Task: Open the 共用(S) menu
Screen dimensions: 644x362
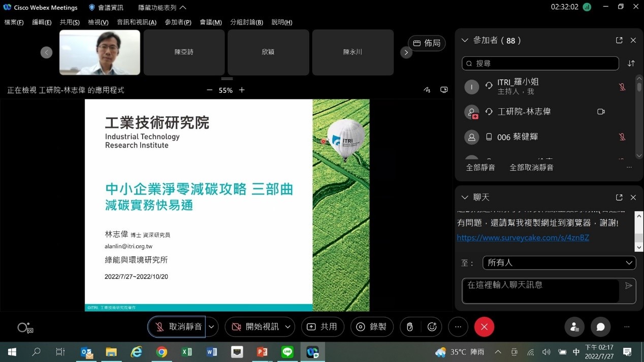Action: tap(70, 22)
